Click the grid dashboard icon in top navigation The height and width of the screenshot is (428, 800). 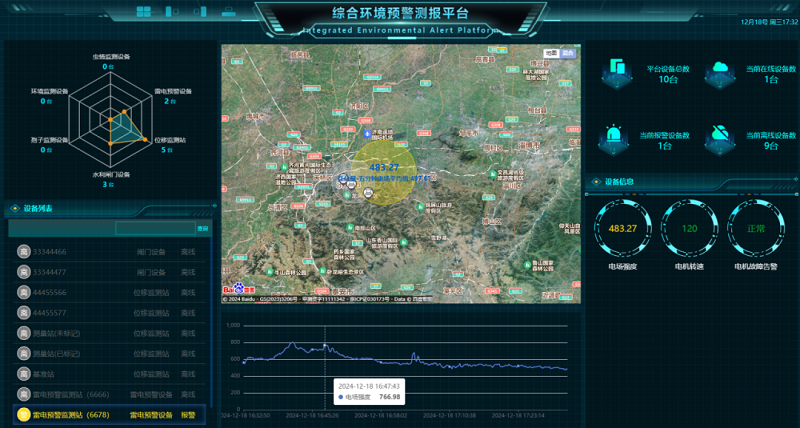point(144,12)
